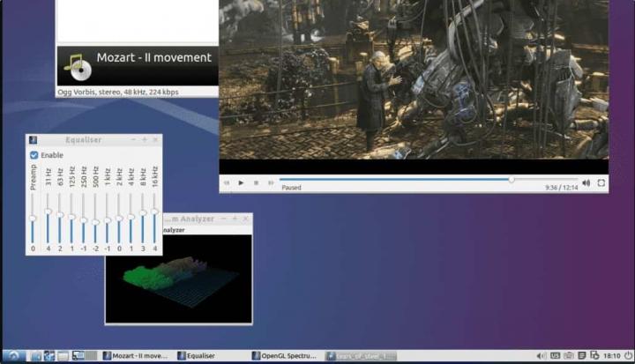Click the stop button in video player

click(x=256, y=183)
